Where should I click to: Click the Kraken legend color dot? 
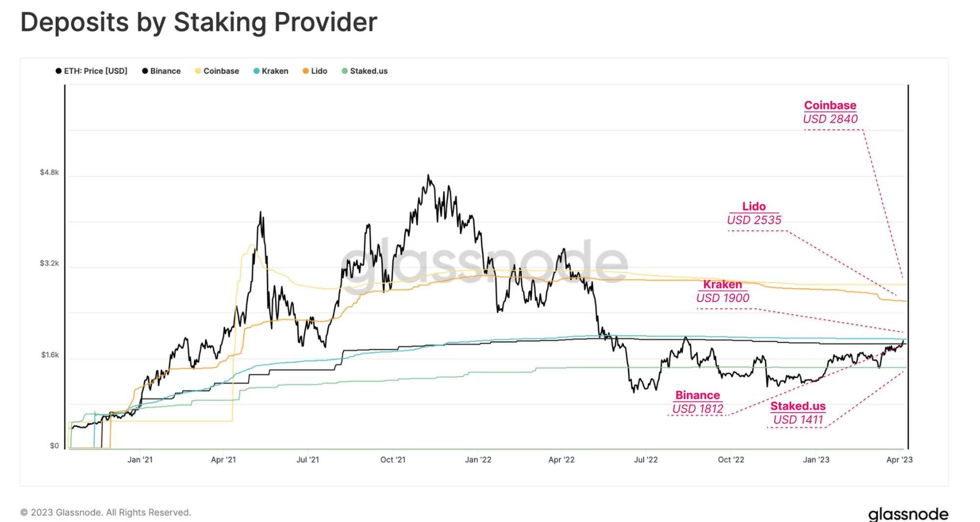256,71
